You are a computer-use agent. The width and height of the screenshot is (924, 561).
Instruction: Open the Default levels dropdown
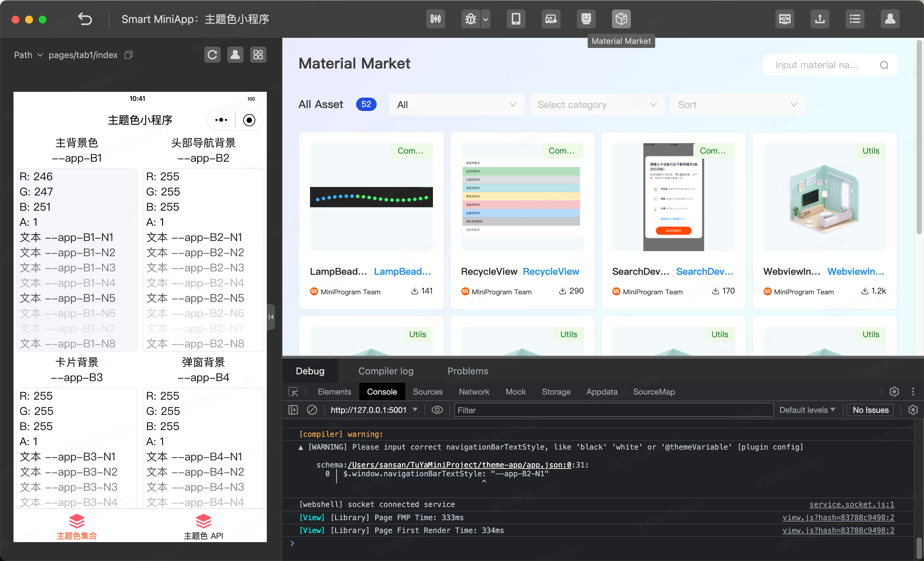click(807, 410)
